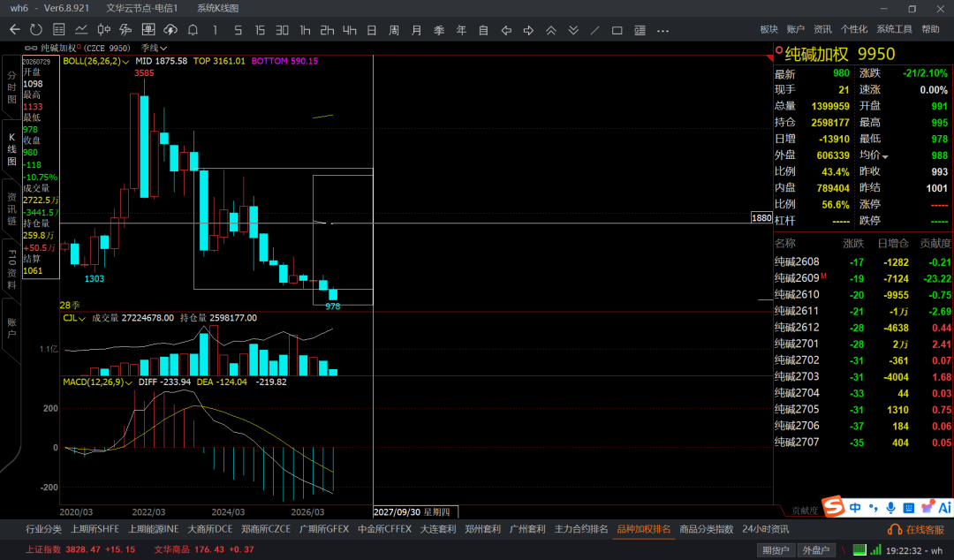This screenshot has height=560, width=954.
Task: Open the 帮助 menu
Action: coord(930,29)
